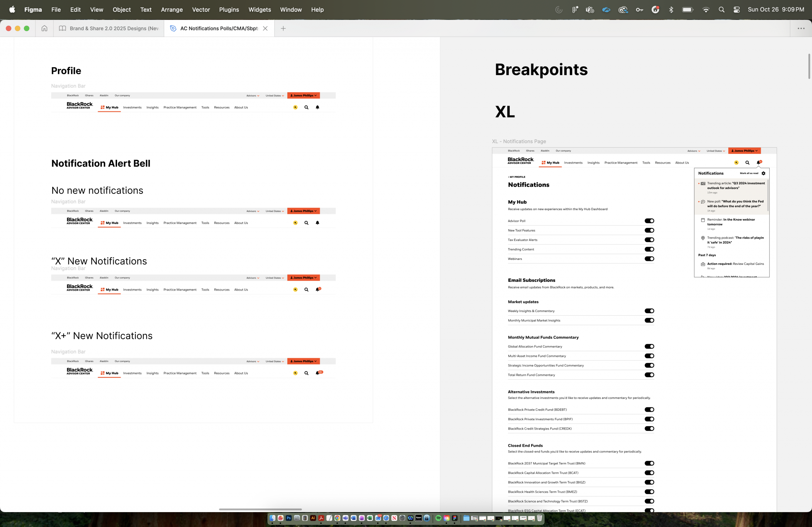Image resolution: width=812 pixels, height=527 pixels.
Task: Open Illustrator from the Dock
Action: 313,518
